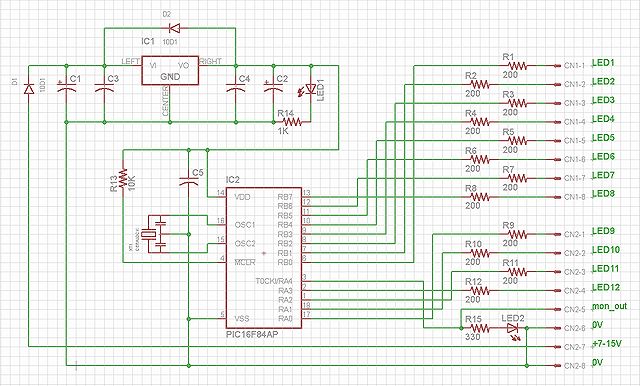640x386 pixels.
Task: Click the RB7 pin label
Action: tap(285, 197)
